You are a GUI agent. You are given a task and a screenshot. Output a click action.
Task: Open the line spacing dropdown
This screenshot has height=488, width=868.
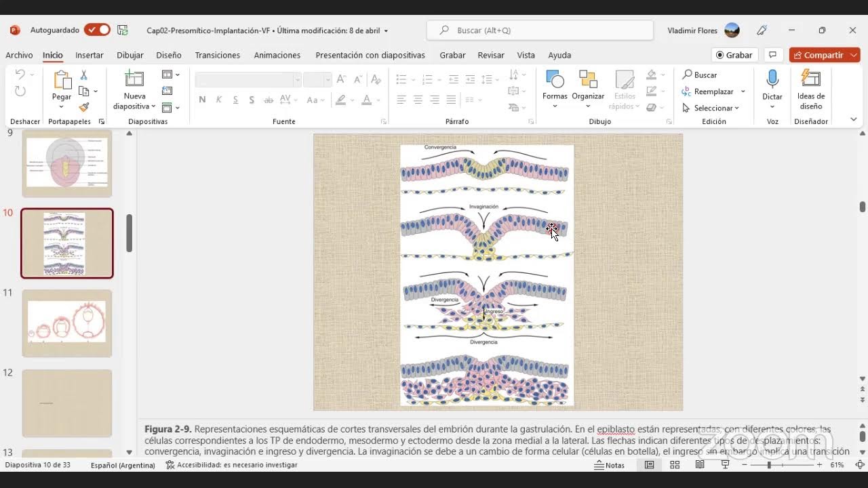tap(490, 80)
